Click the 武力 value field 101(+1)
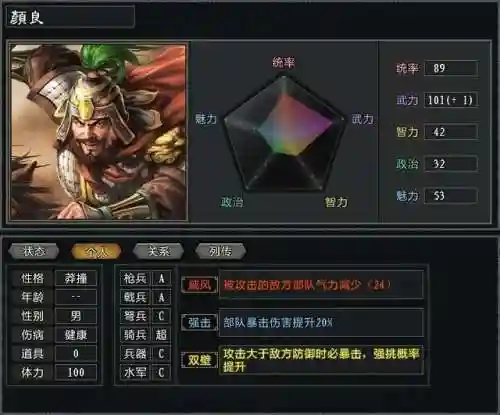 point(451,100)
